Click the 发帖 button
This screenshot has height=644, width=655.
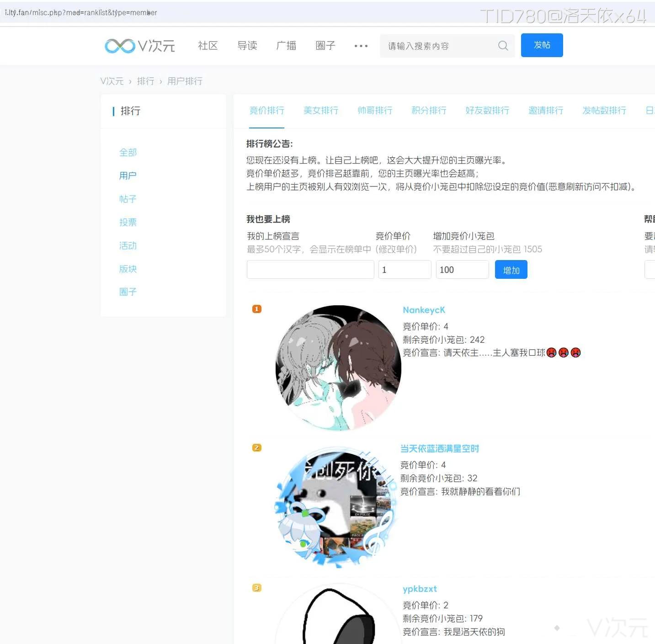(x=542, y=45)
